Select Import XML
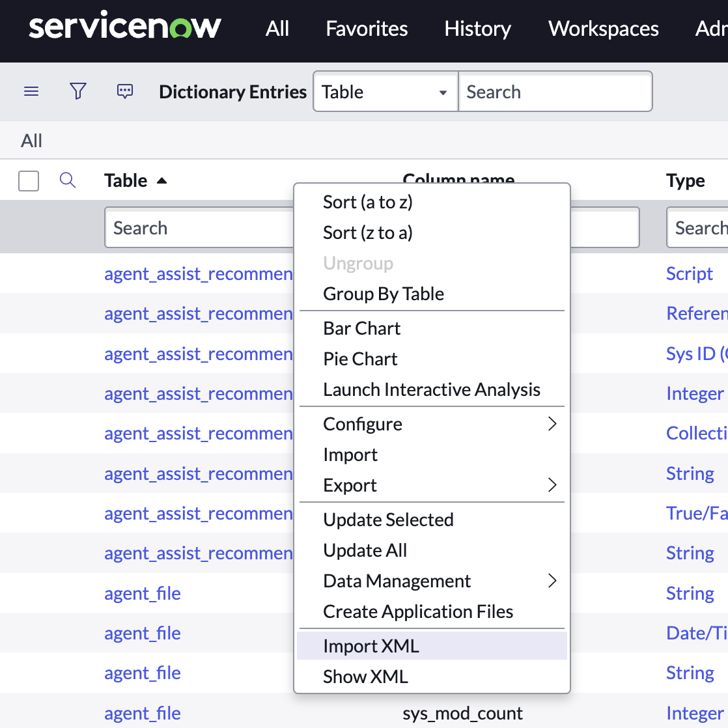728x728 pixels. tap(432, 646)
